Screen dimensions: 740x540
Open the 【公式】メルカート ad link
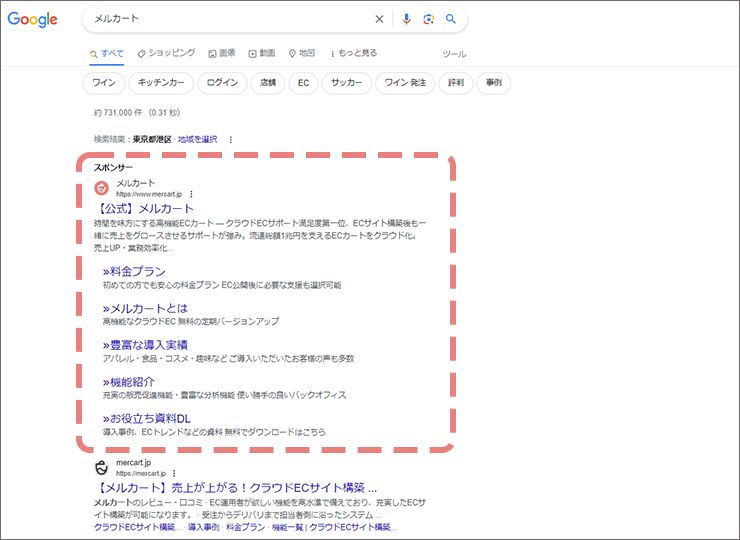click(144, 209)
